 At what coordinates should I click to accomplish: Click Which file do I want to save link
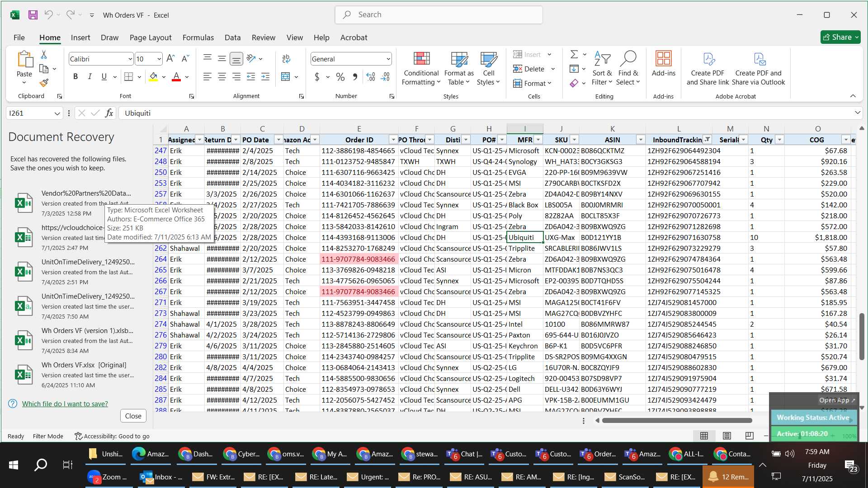point(65,404)
